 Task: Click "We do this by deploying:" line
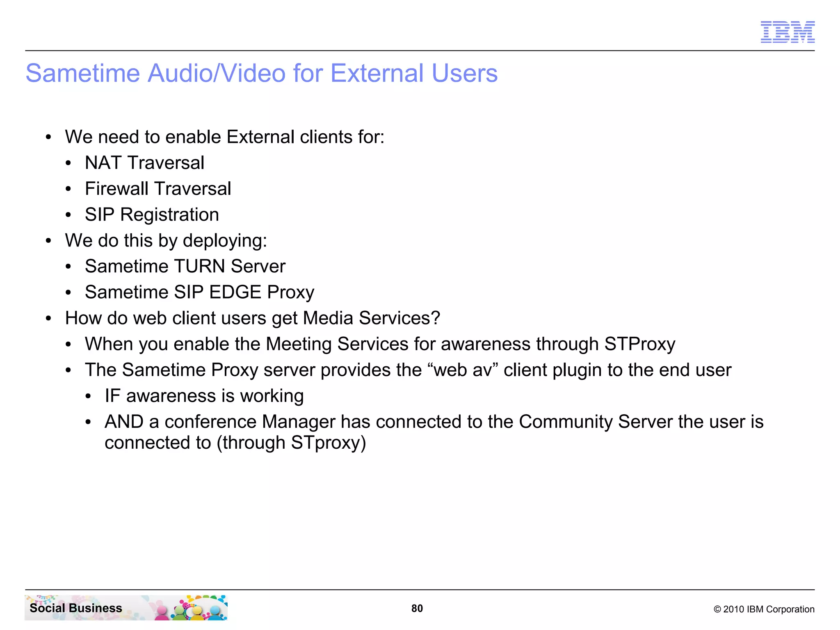pyautogui.click(x=166, y=240)
